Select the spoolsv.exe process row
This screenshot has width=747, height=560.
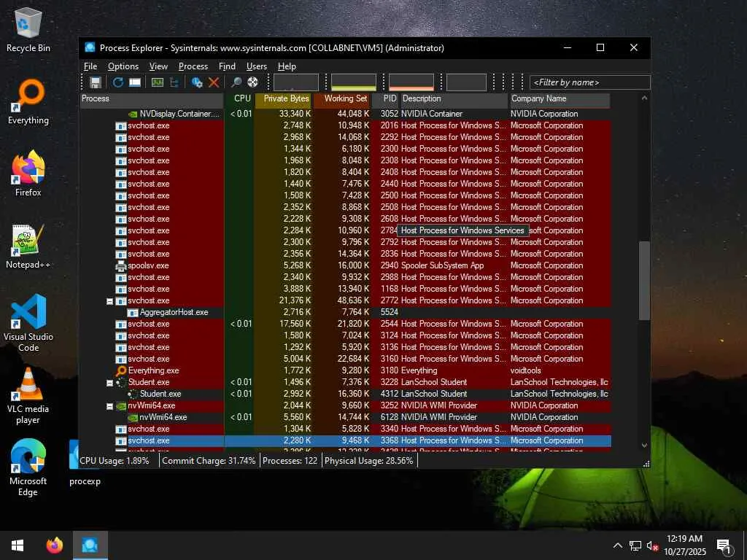click(345, 265)
